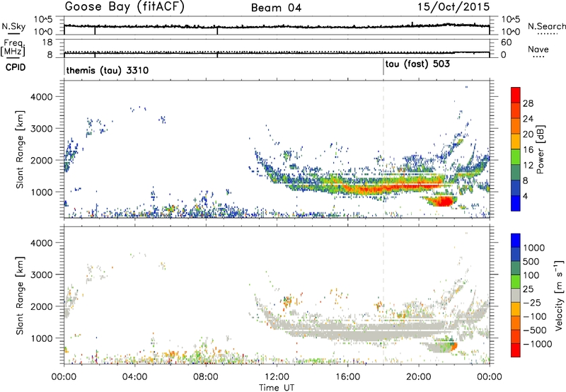Viewport: 566px width, 392px height.
Task: Click the 'Velocity [m s⁻¹]' colorbar title
Action: click(x=558, y=295)
